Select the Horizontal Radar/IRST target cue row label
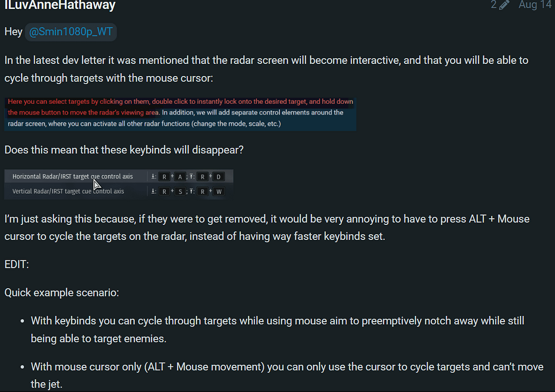 (73, 177)
